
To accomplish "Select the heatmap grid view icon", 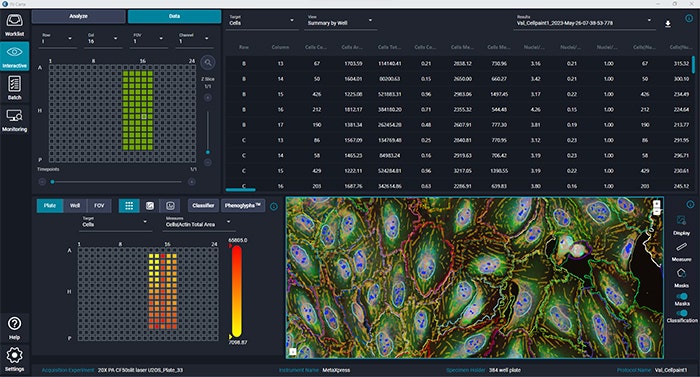I will tap(129, 205).
